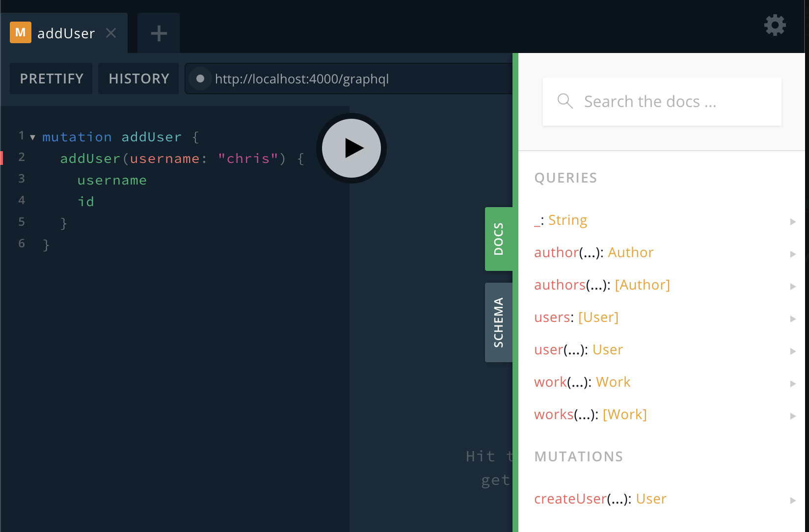This screenshot has width=809, height=532.
Task: Click the endpoint status circle icon
Action: (200, 79)
